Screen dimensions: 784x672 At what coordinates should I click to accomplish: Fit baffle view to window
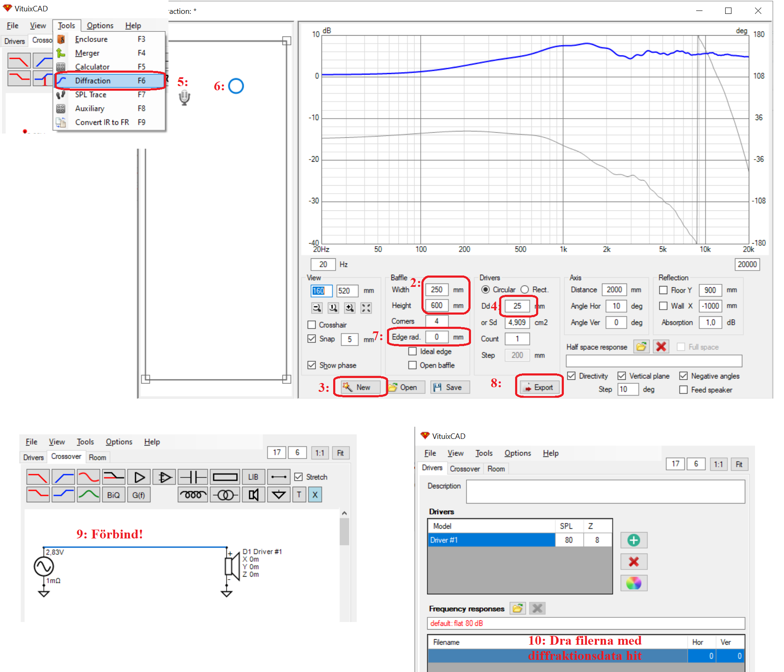(x=366, y=308)
